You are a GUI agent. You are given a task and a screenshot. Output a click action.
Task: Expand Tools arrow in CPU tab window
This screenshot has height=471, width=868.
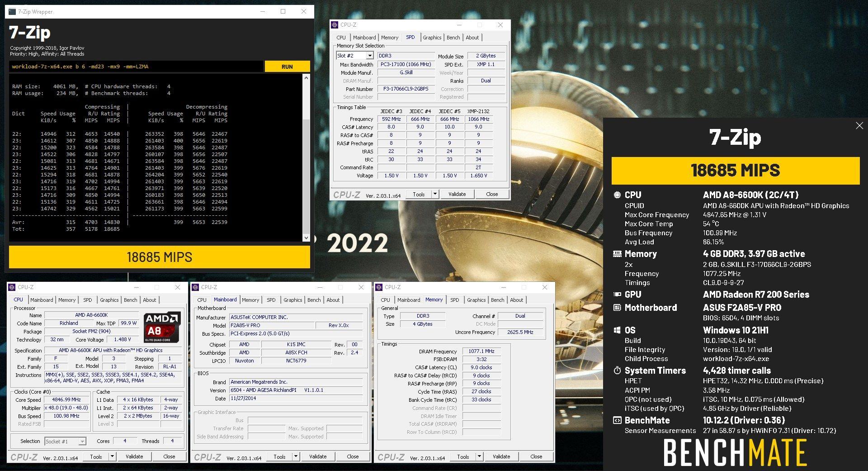(x=112, y=457)
